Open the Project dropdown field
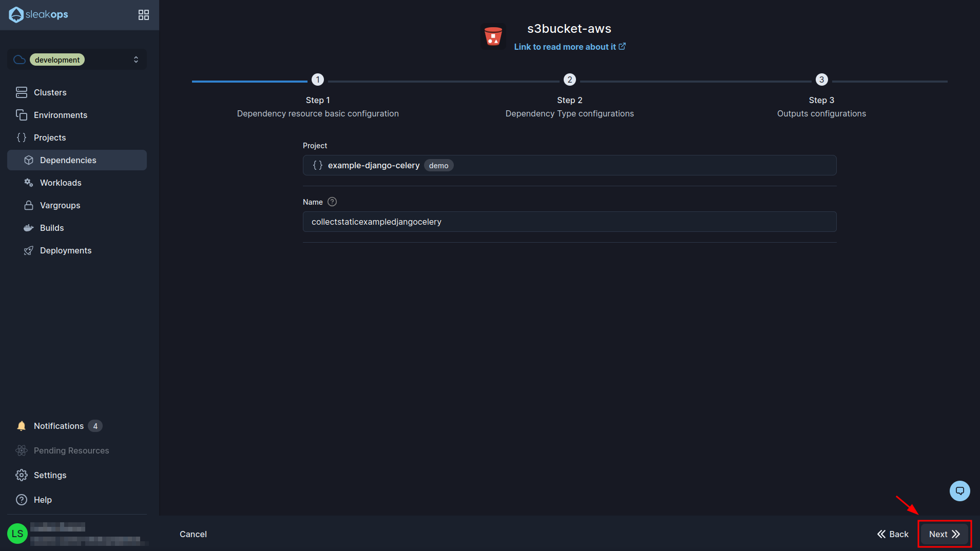 (570, 165)
